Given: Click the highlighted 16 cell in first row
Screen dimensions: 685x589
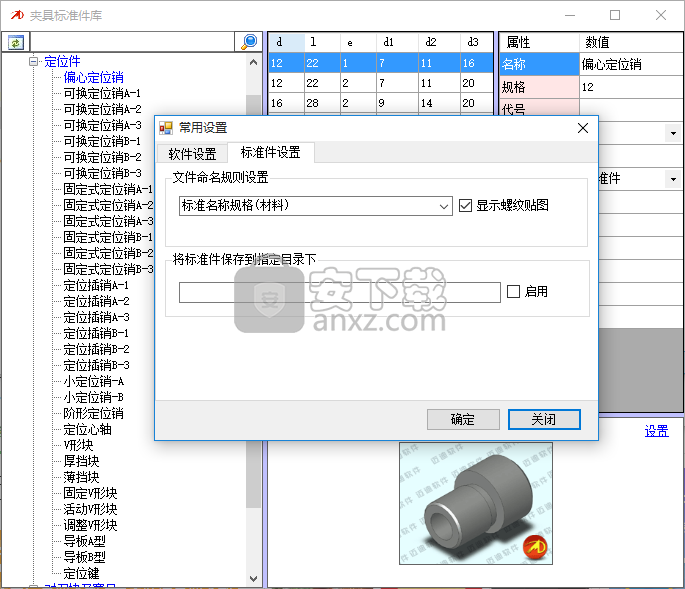Looking at the screenshot, I should click(x=476, y=63).
